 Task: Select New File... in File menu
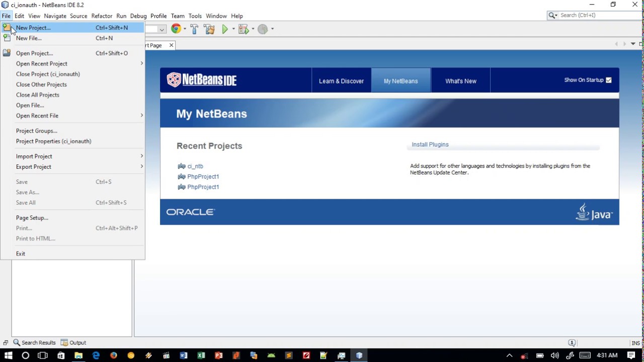72,38
